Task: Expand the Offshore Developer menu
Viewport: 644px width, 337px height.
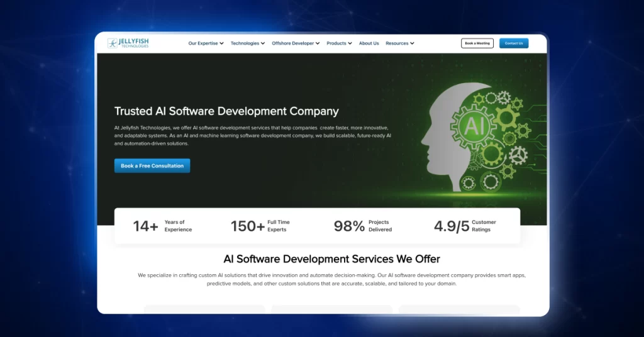Action: (x=296, y=43)
